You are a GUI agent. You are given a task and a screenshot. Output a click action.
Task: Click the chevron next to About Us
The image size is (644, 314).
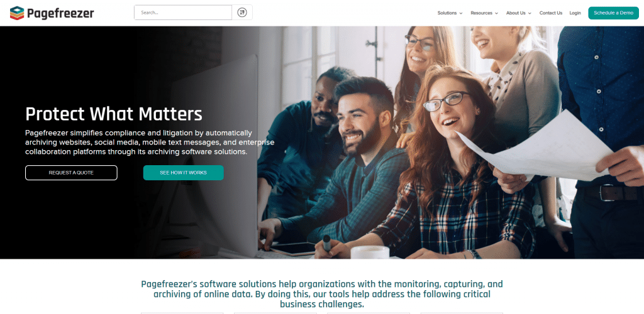coord(530,13)
